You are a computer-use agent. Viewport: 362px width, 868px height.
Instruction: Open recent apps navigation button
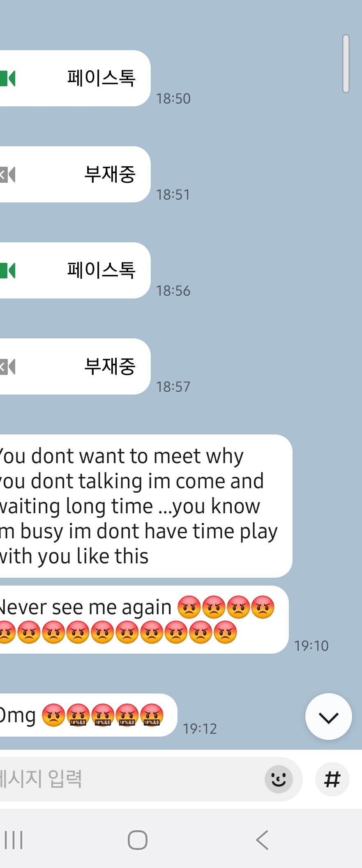14,840
